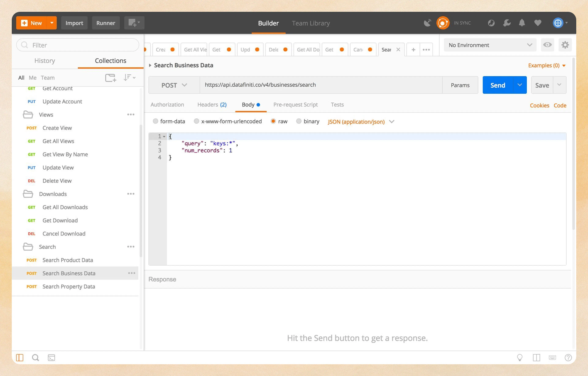Open the Code snippet link
The height and width of the screenshot is (376, 588).
[x=560, y=105]
